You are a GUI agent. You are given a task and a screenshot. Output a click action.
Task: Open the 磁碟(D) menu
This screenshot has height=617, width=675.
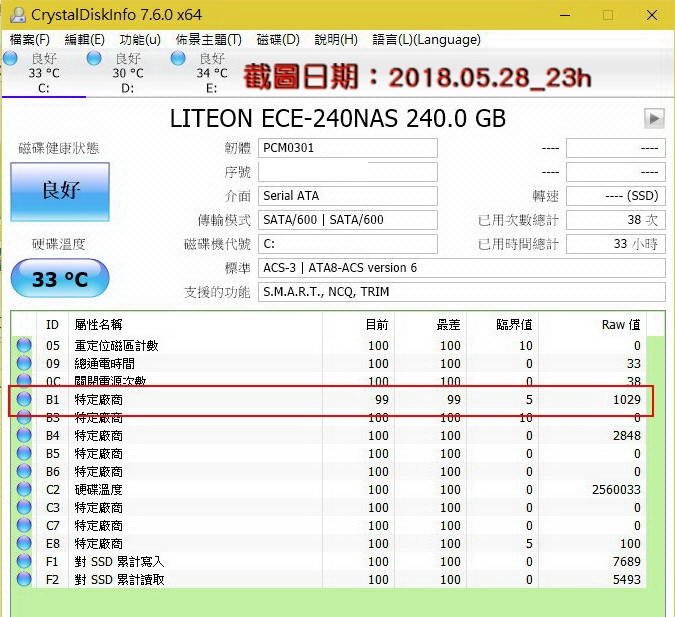[278, 40]
